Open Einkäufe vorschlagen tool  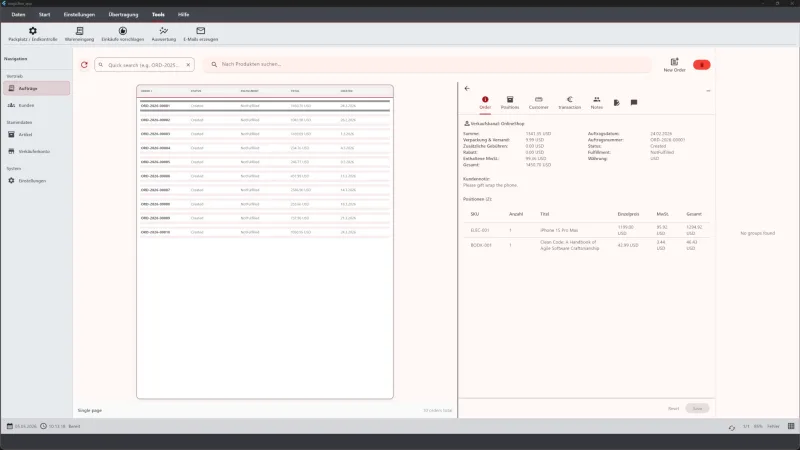(122, 34)
